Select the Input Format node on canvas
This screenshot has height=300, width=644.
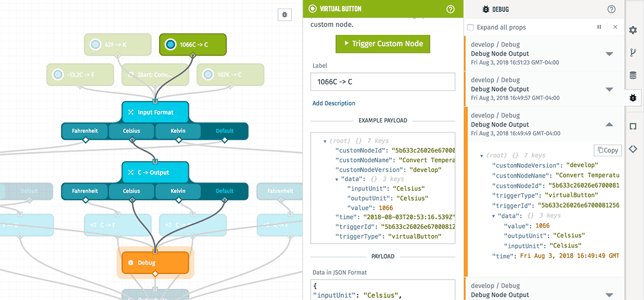click(x=155, y=112)
